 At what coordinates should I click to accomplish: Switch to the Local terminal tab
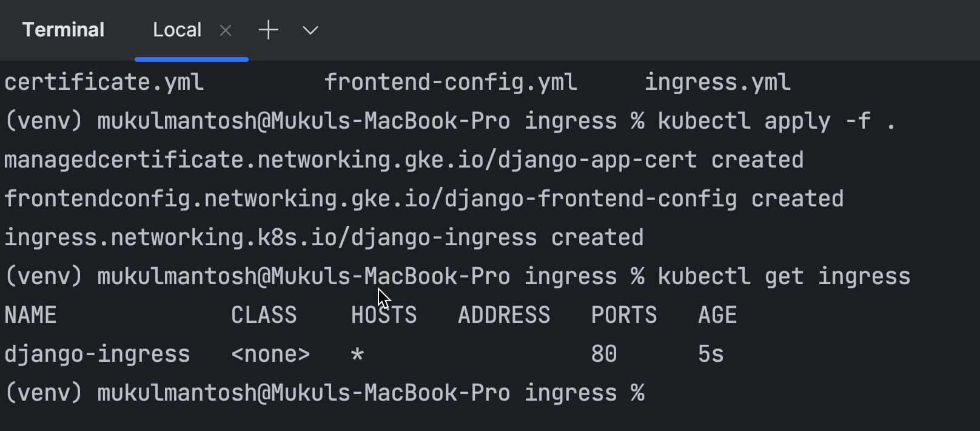[x=176, y=30]
